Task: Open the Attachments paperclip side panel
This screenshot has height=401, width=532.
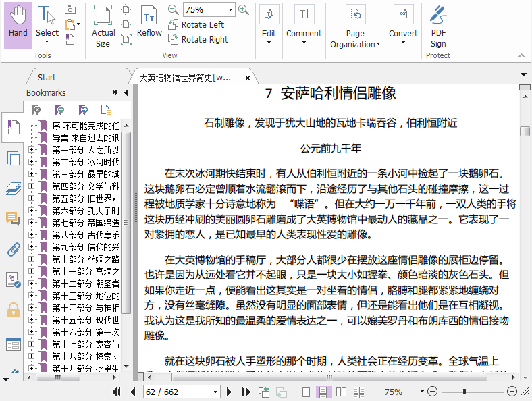Action: click(12, 249)
